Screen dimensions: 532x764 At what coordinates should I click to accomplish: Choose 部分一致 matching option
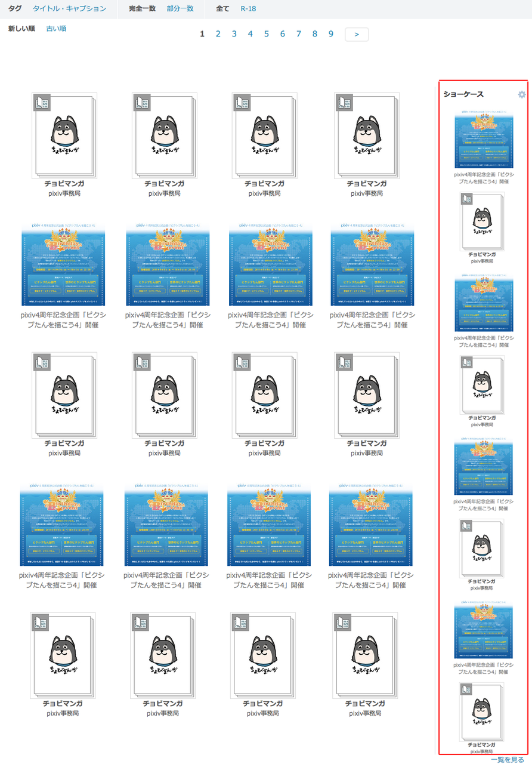[180, 9]
